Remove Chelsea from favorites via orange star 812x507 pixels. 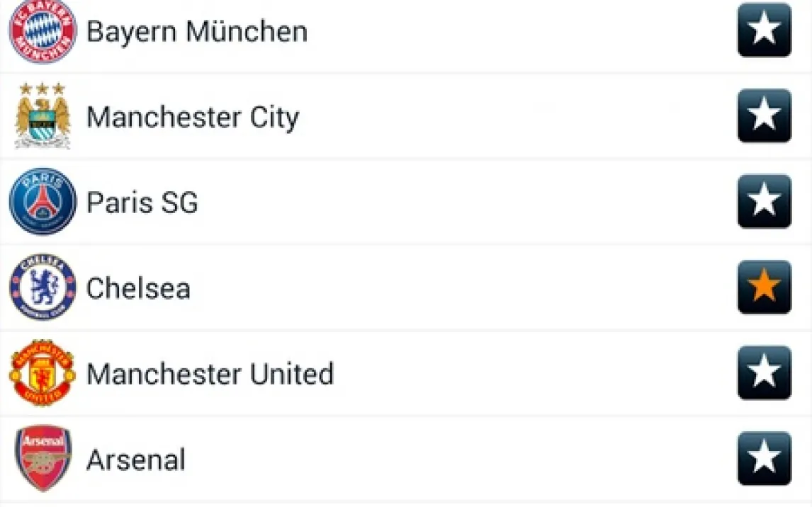pyautogui.click(x=764, y=287)
